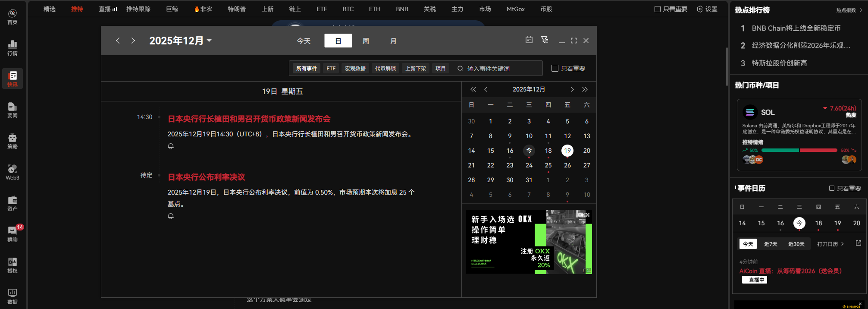Click the calendar view icon in dialog header

click(x=529, y=40)
